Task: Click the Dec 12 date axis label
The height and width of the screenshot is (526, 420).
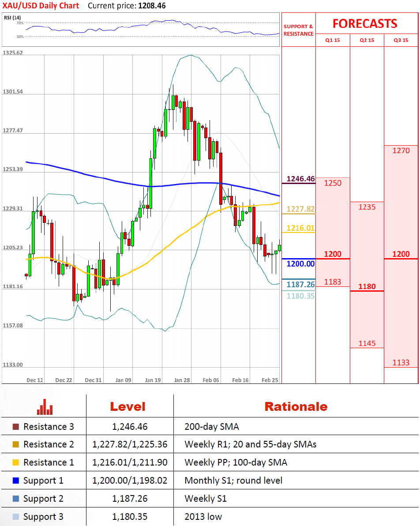Action: [35, 380]
